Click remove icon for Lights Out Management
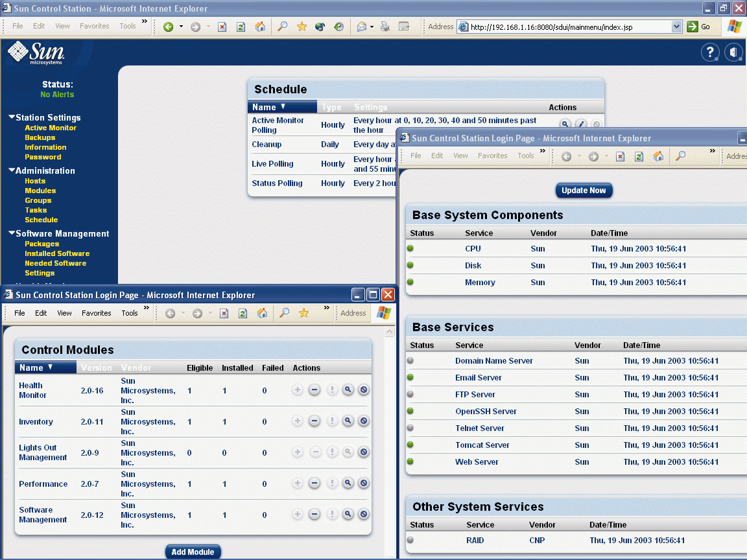The width and height of the screenshot is (747, 560). pos(364,452)
